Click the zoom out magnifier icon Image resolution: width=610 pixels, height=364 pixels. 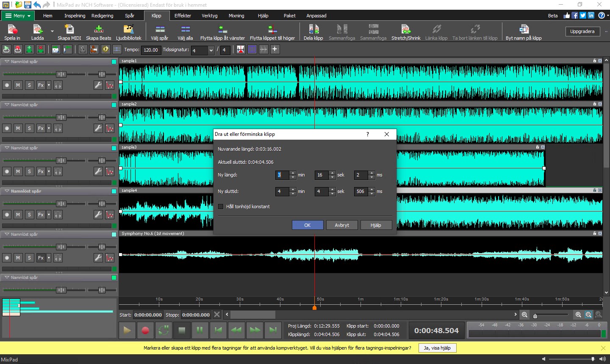[x=524, y=314]
